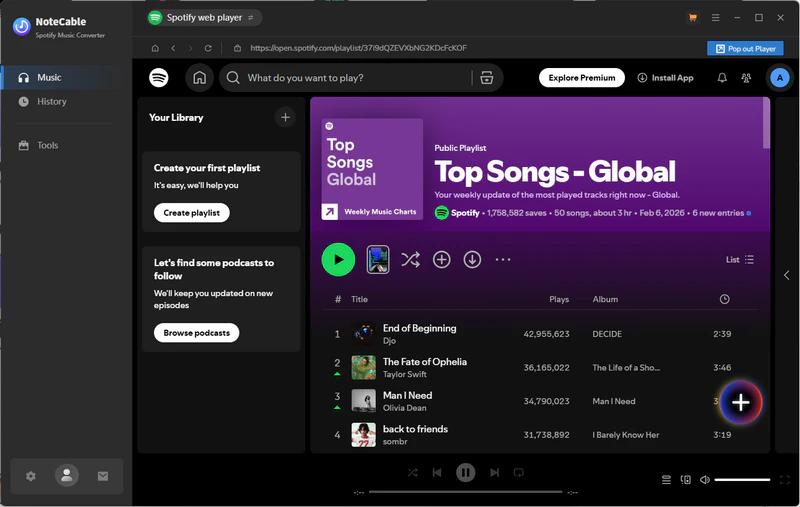The image size is (800, 507).
Task: Open the Spotify profile avatar 'A'
Action: tap(779, 78)
